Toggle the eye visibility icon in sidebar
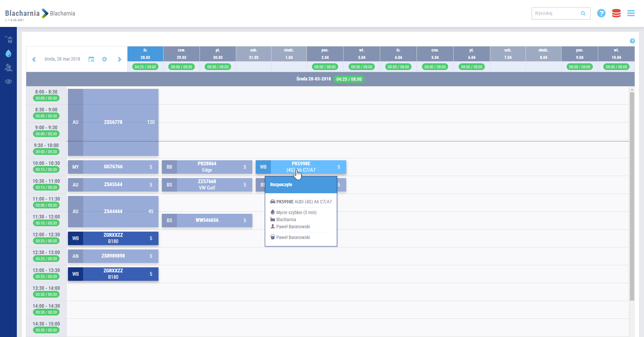This screenshot has width=644, height=337. (8, 81)
